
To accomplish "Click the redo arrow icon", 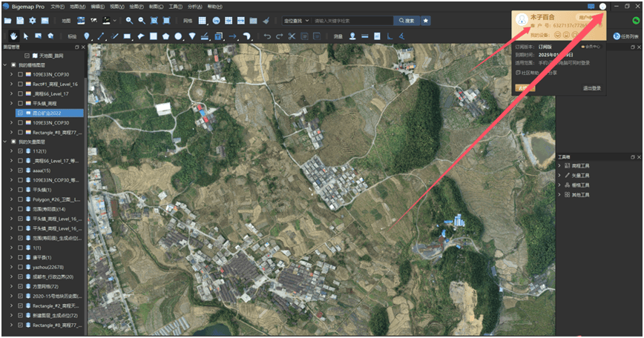I will (x=280, y=36).
